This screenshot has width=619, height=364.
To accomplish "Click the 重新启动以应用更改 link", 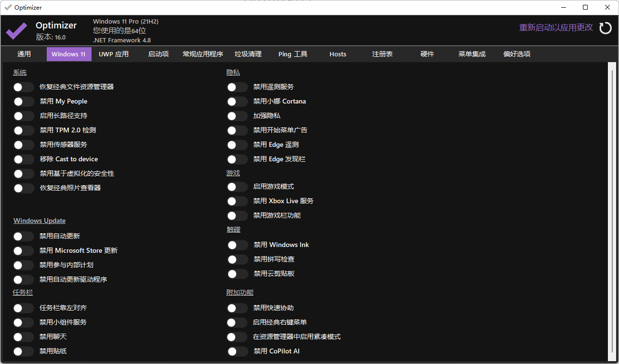I will coord(556,27).
